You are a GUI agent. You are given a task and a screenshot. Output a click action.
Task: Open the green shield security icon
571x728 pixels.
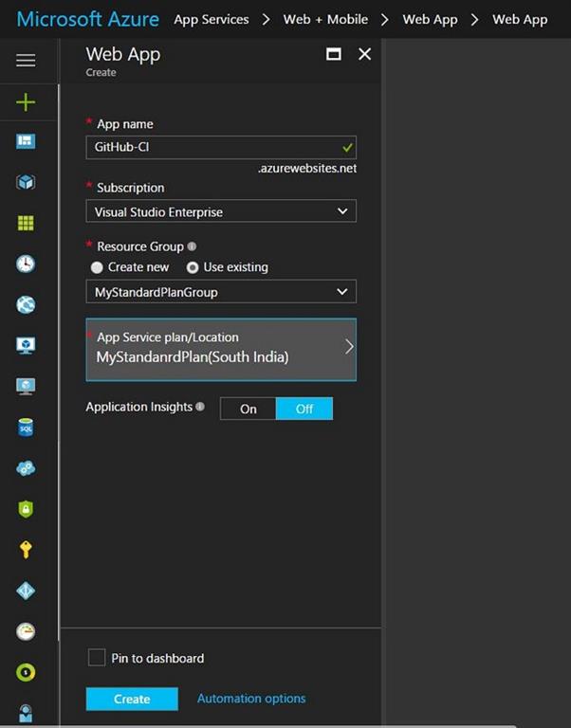26,509
